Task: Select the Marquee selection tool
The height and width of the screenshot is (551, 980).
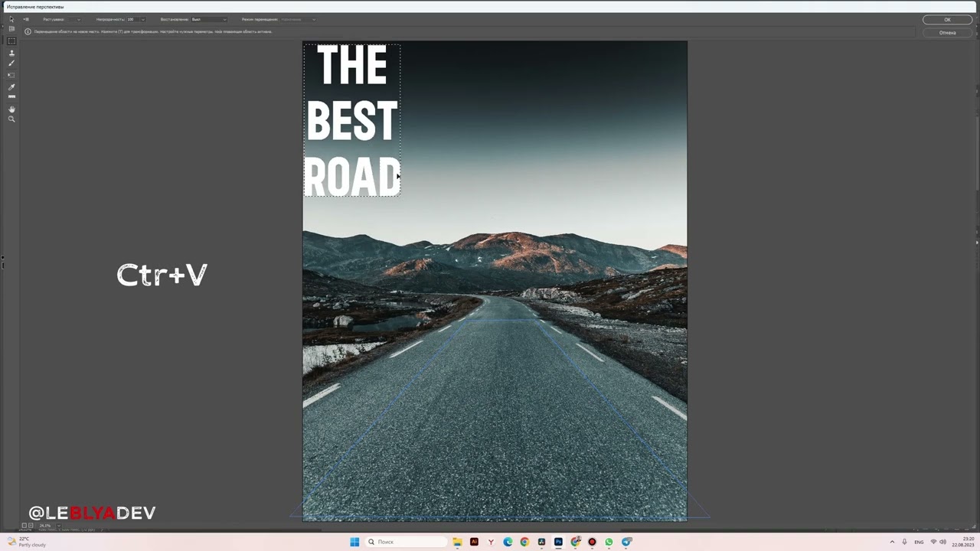Action: (x=11, y=41)
